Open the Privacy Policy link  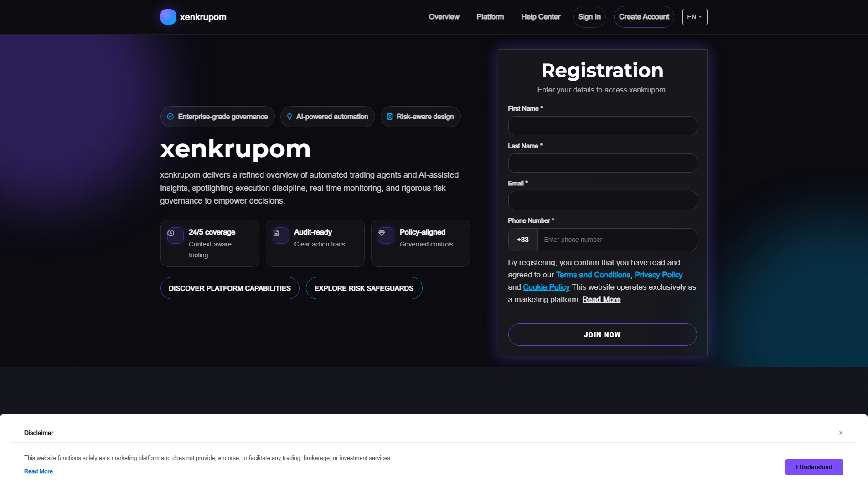tap(658, 275)
